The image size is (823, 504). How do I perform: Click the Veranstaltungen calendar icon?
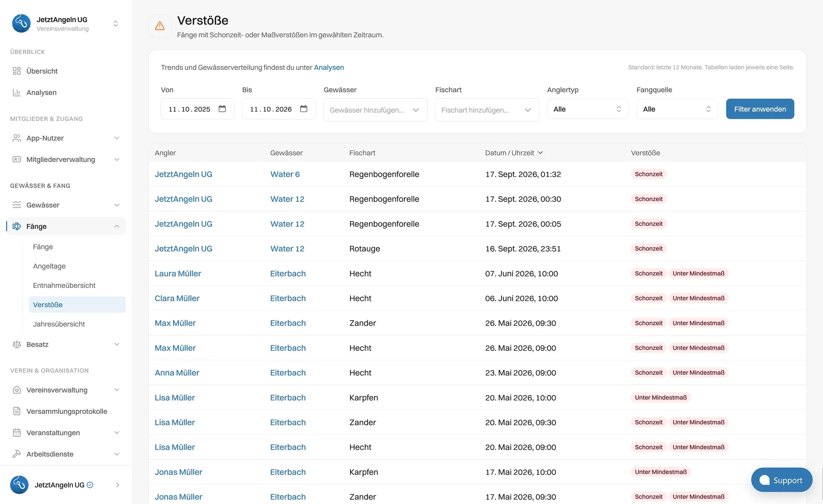tap(17, 433)
